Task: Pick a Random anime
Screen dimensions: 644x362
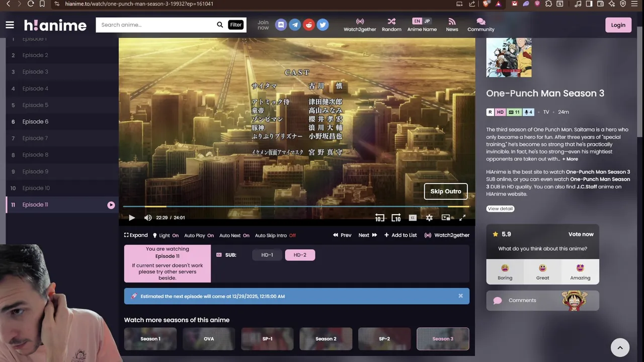Action: 391,25
